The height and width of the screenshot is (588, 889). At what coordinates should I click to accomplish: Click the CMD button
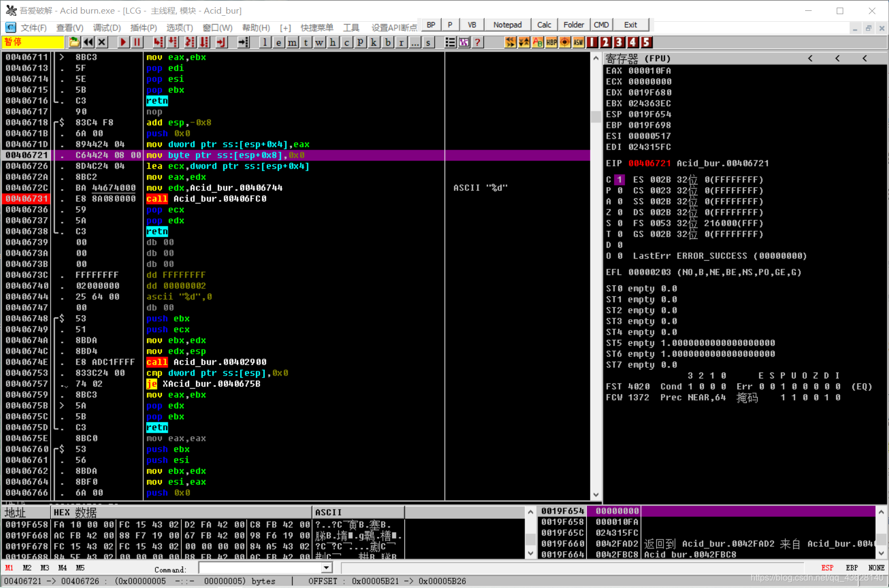click(601, 25)
